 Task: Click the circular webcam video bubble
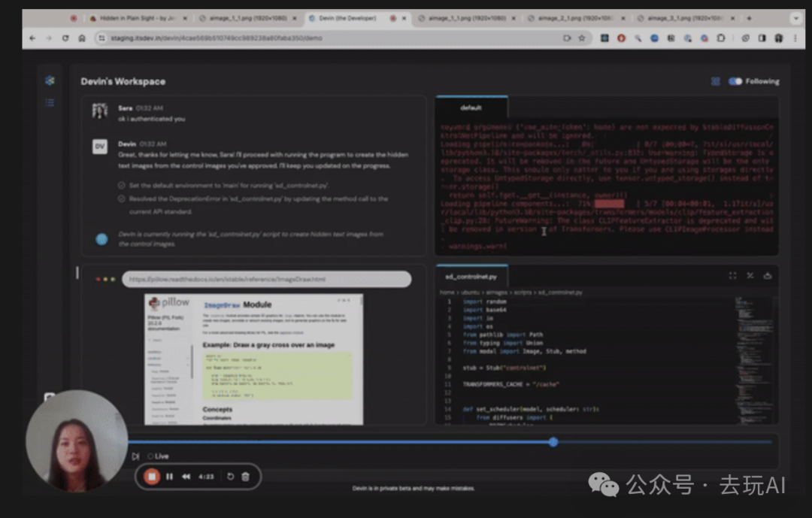(76, 441)
